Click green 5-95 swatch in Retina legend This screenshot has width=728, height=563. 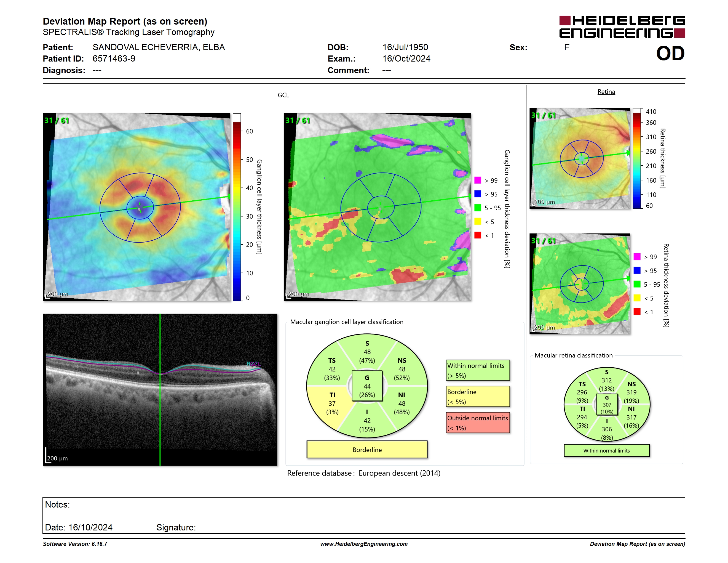pyautogui.click(x=637, y=284)
